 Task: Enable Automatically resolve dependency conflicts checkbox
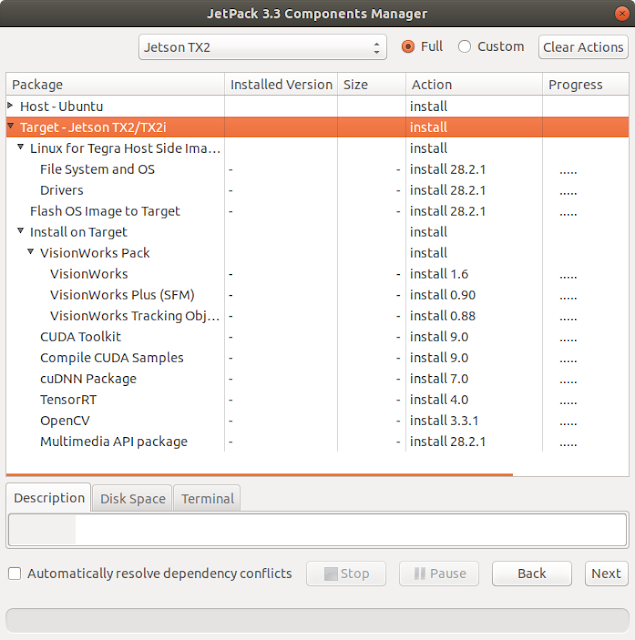(15, 573)
